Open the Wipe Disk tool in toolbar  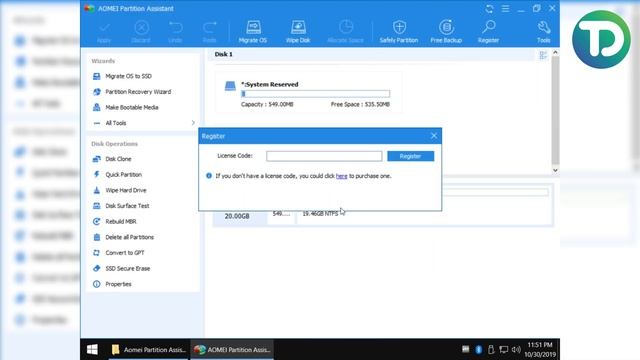point(298,32)
